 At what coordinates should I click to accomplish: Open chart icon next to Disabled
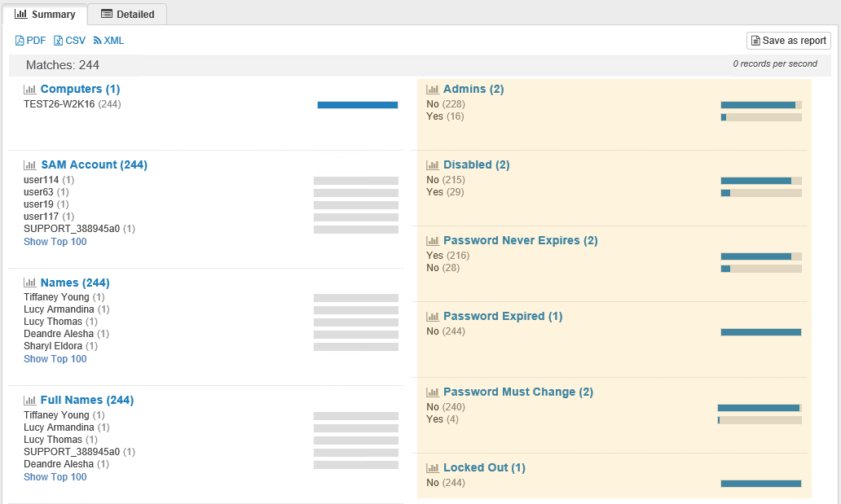click(x=432, y=165)
